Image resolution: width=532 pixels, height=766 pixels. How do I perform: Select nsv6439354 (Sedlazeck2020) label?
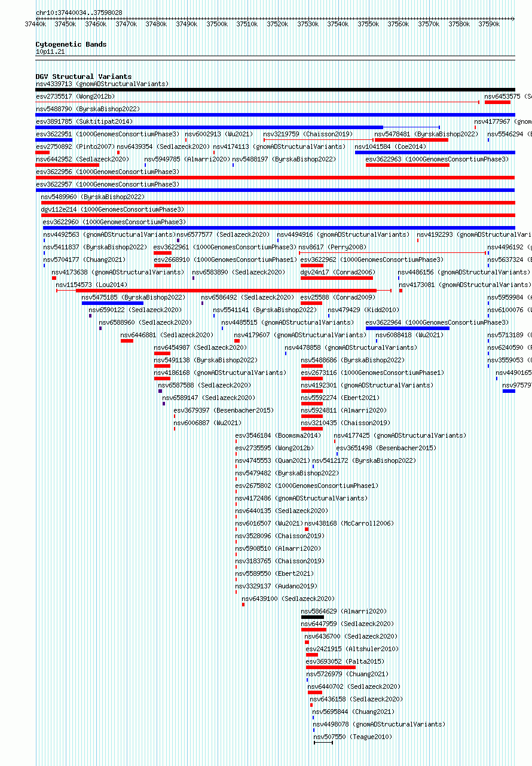pyautogui.click(x=163, y=147)
